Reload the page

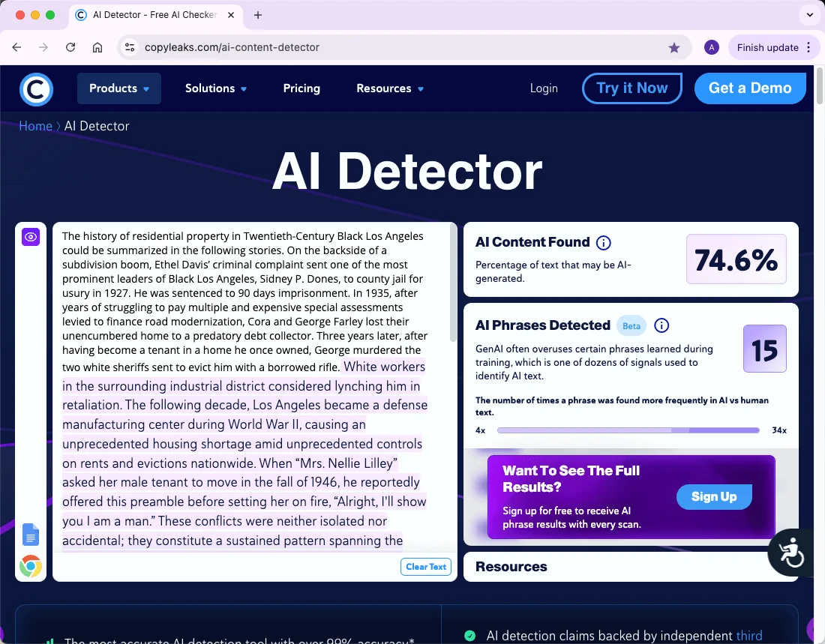[x=70, y=47]
